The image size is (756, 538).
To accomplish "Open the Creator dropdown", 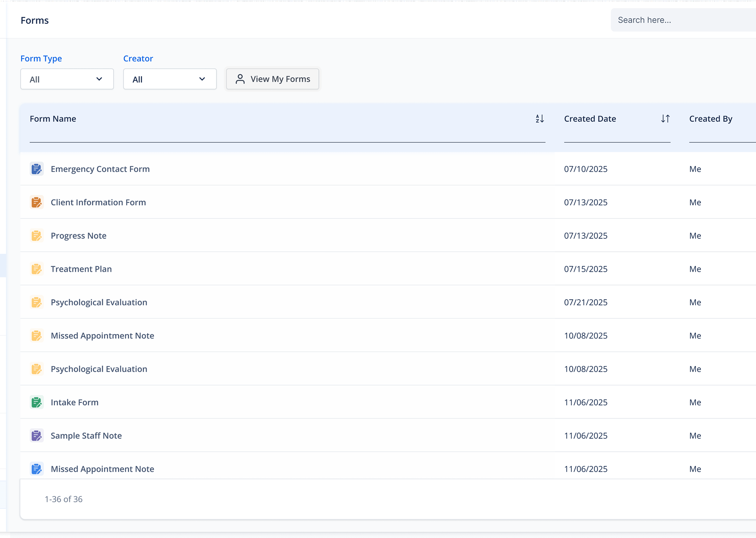I will pyautogui.click(x=170, y=79).
